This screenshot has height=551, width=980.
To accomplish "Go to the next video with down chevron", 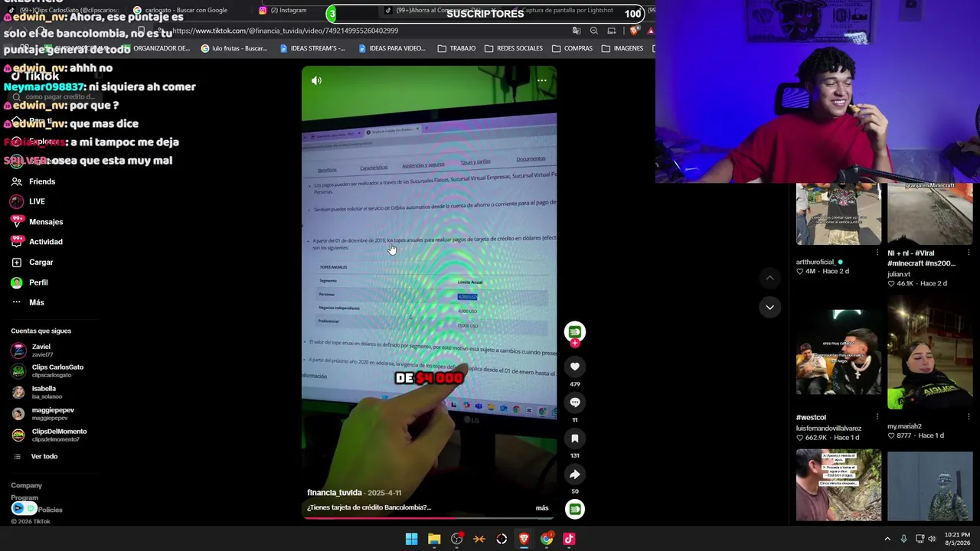I will pos(769,307).
